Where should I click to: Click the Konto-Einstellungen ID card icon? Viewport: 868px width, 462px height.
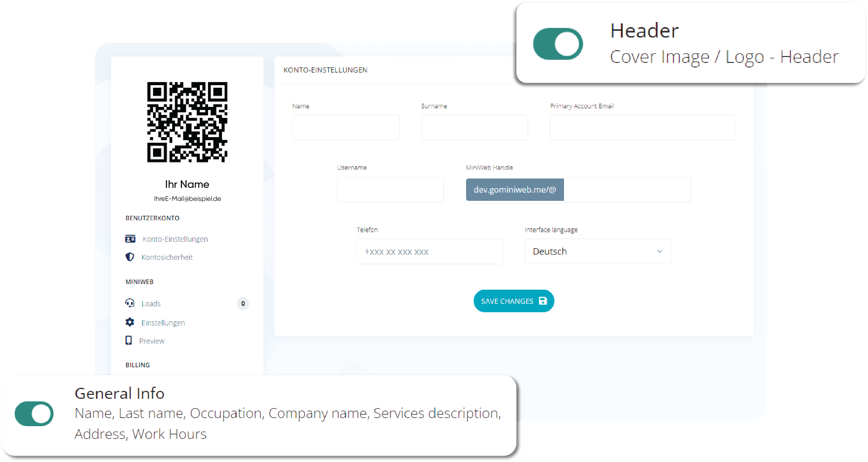[130, 239]
